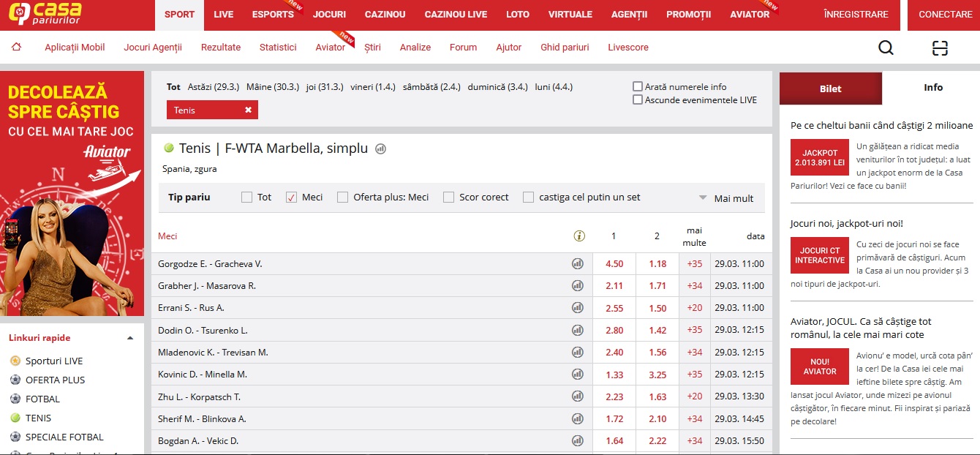Image resolution: width=980 pixels, height=455 pixels.
Task: Open the JOCURI CT INTERACTIVE button
Action: (820, 255)
